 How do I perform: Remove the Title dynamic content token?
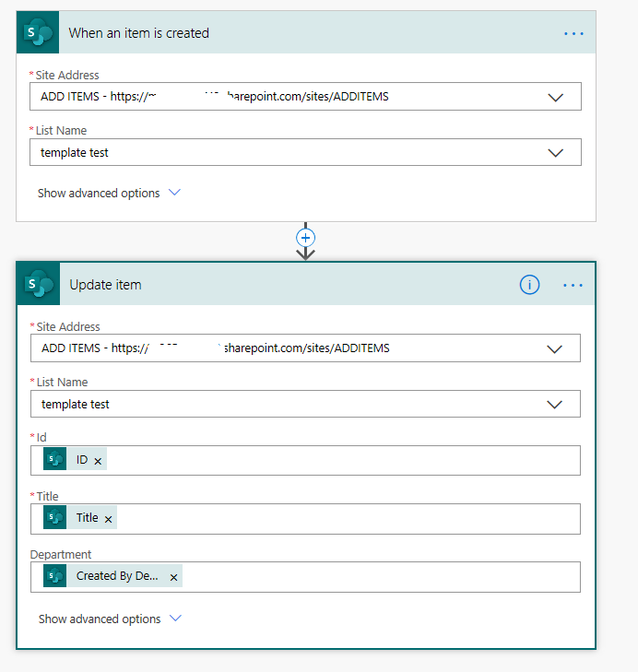(109, 519)
